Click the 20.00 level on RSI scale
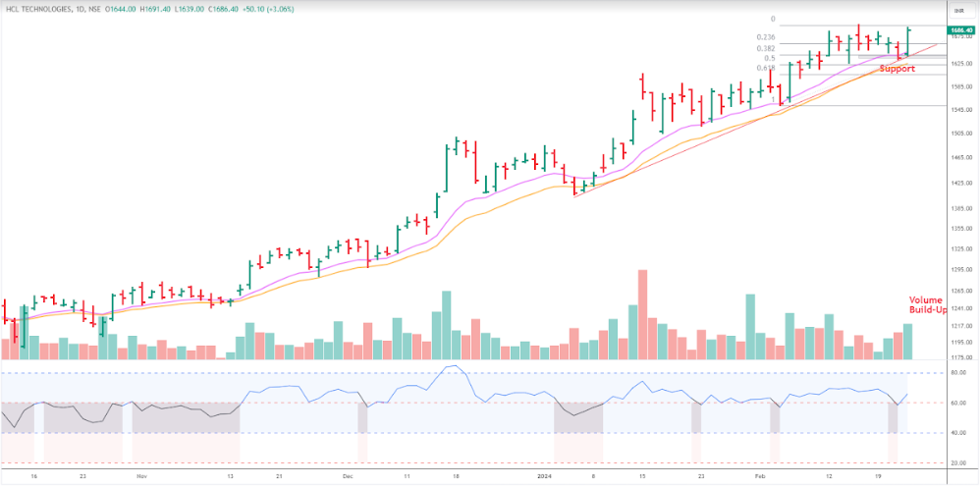 (958, 462)
